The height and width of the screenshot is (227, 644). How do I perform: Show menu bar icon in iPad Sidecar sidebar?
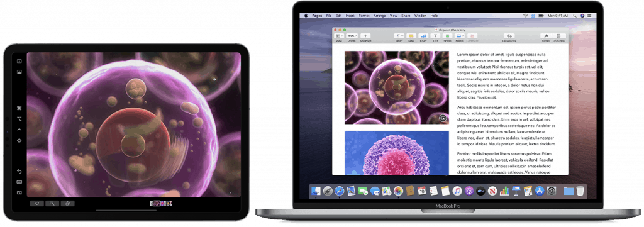click(19, 61)
